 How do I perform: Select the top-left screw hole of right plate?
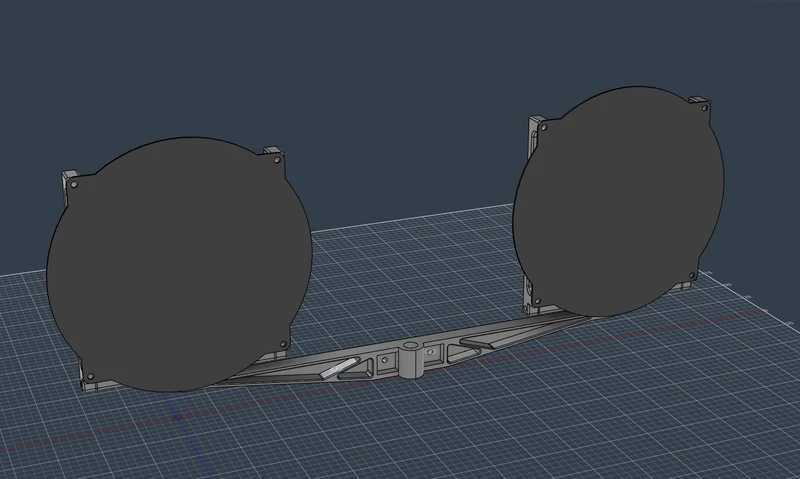click(x=544, y=127)
